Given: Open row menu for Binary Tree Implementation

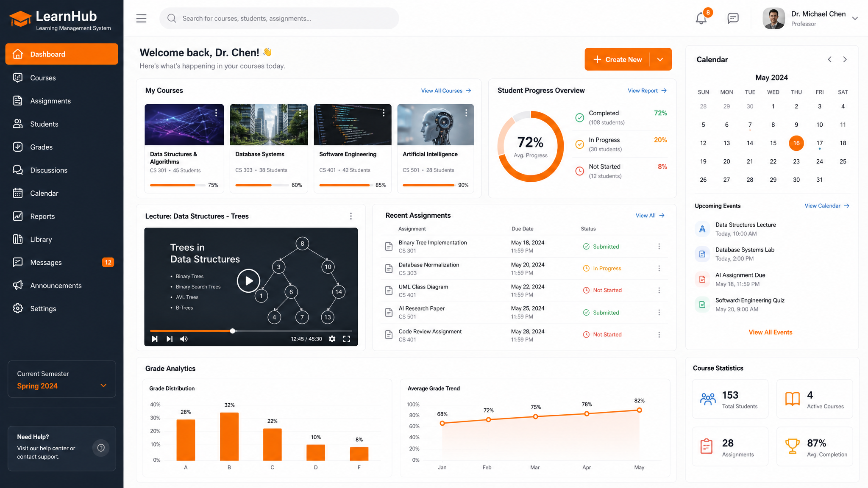Looking at the screenshot, I should 659,247.
